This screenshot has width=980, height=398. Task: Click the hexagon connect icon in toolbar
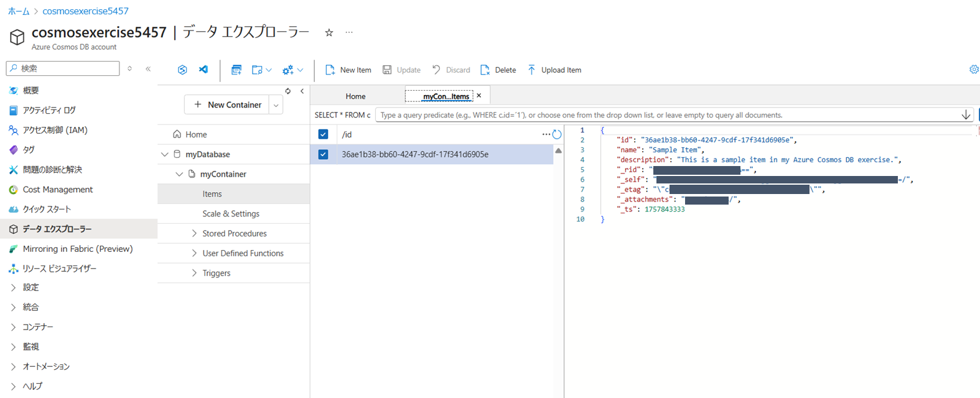182,70
